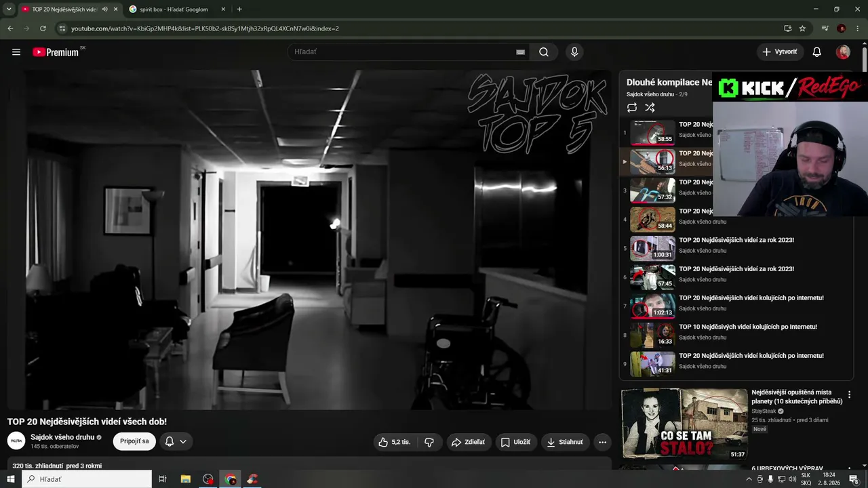This screenshot has height=488, width=868.
Task: Select the 56:13 playlist video thumbnail
Action: (652, 162)
